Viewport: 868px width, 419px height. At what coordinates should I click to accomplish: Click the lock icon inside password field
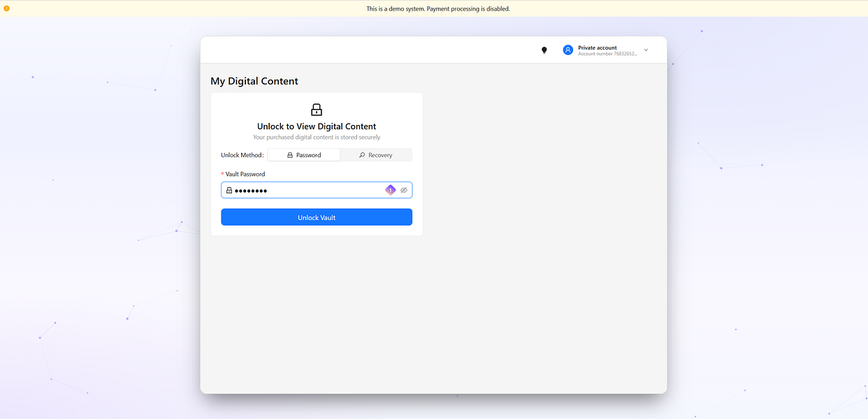point(229,190)
